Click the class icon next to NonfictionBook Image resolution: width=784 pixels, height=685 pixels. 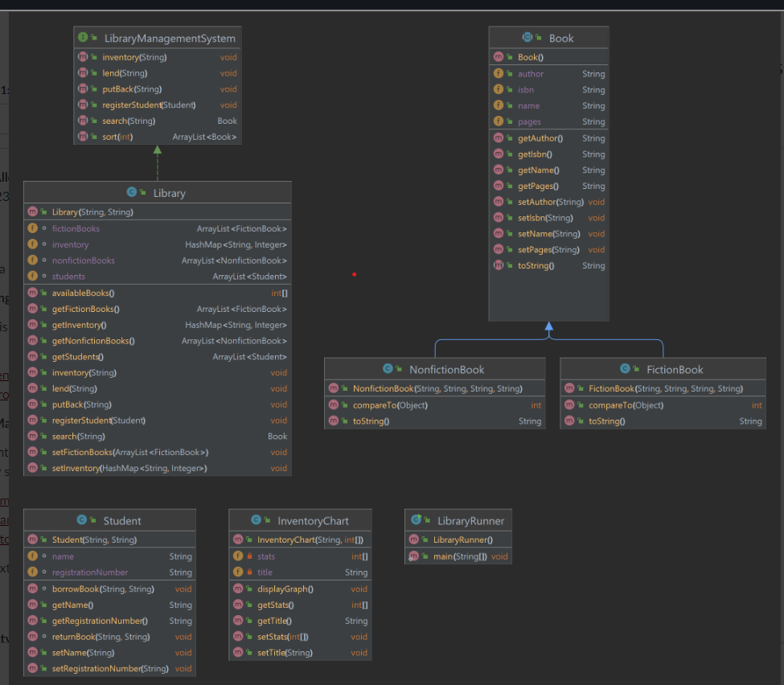pos(388,369)
